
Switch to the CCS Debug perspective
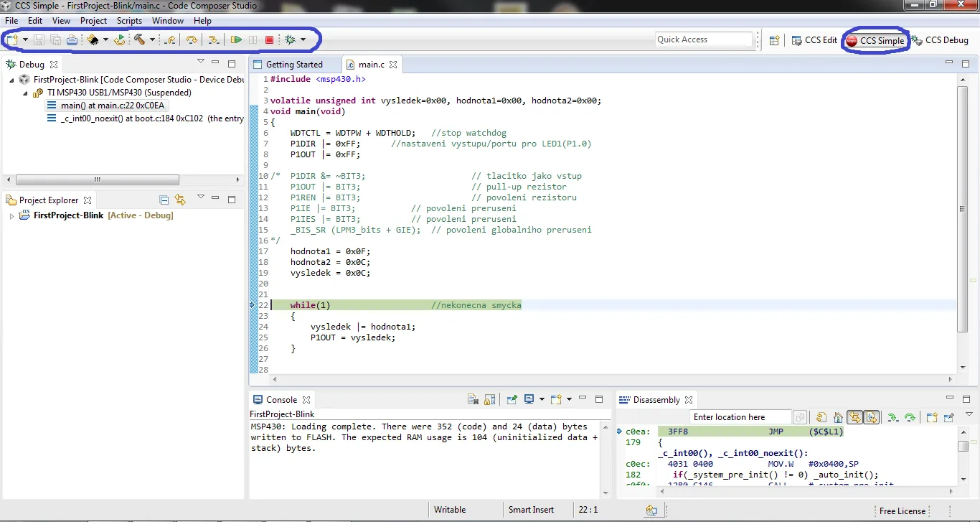coord(940,40)
